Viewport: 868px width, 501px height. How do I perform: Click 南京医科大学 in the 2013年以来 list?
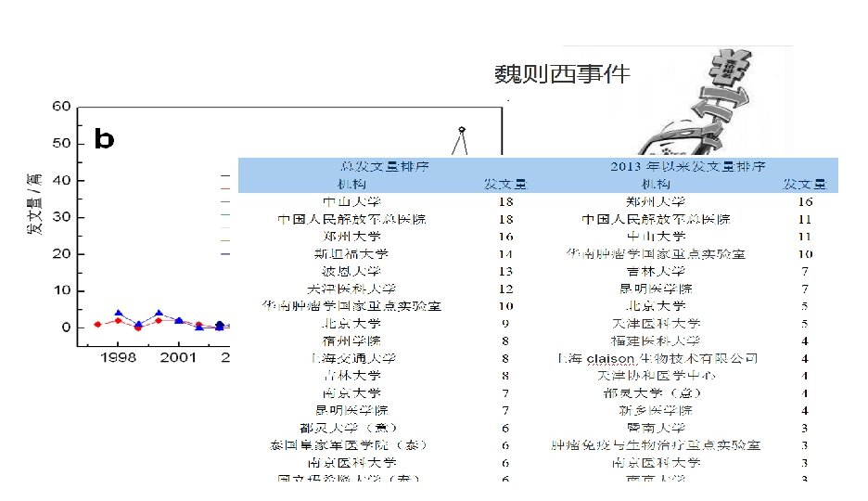[x=656, y=463]
